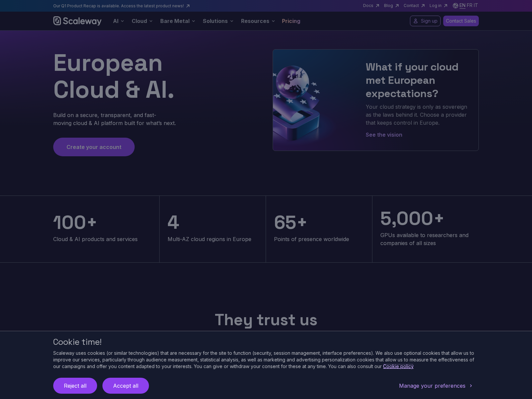The image size is (532, 399).
Task: Click the chevron next to Manage your preferences
Action: coord(471,386)
